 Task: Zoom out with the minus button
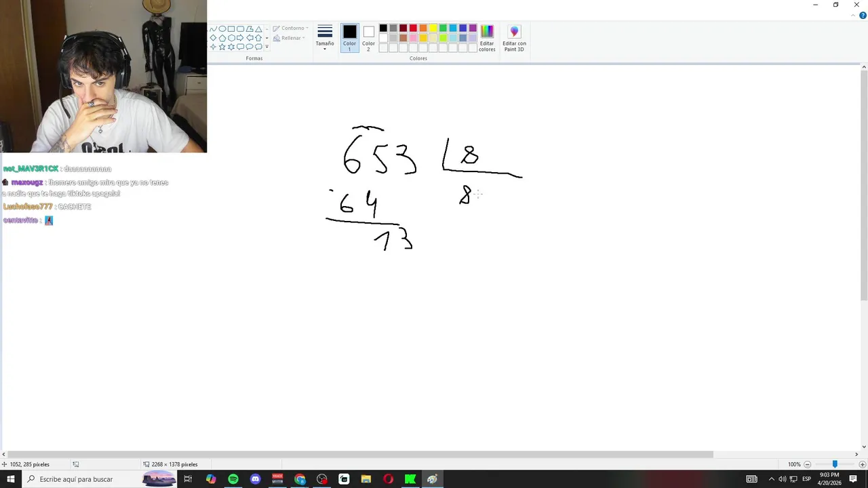pyautogui.click(x=807, y=464)
